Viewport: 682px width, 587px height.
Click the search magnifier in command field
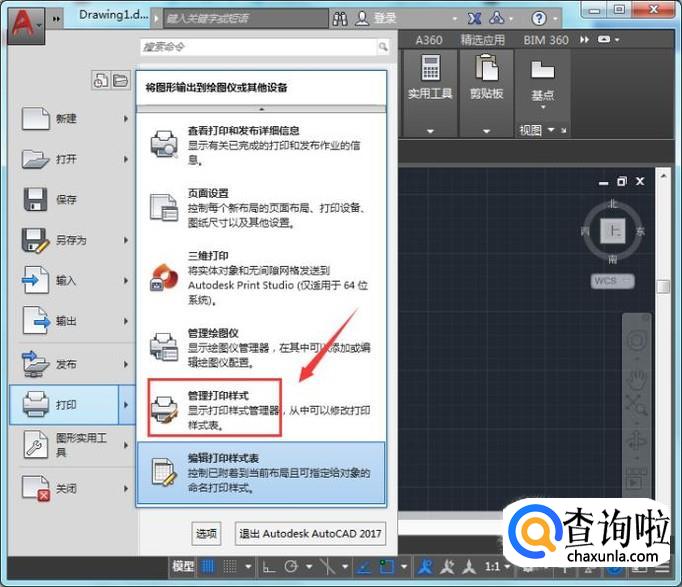pyautogui.click(x=383, y=47)
